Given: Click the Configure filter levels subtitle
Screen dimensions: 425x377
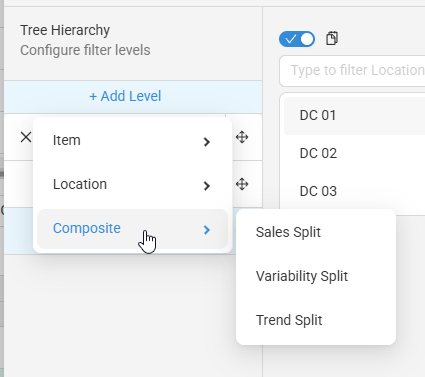Looking at the screenshot, I should (x=85, y=50).
